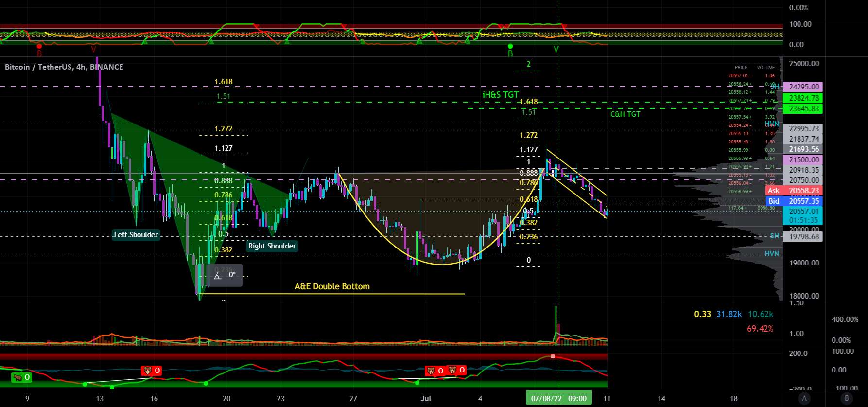Select the green bull signal icon label
Screen dimensions: 868x407
(x=21, y=377)
